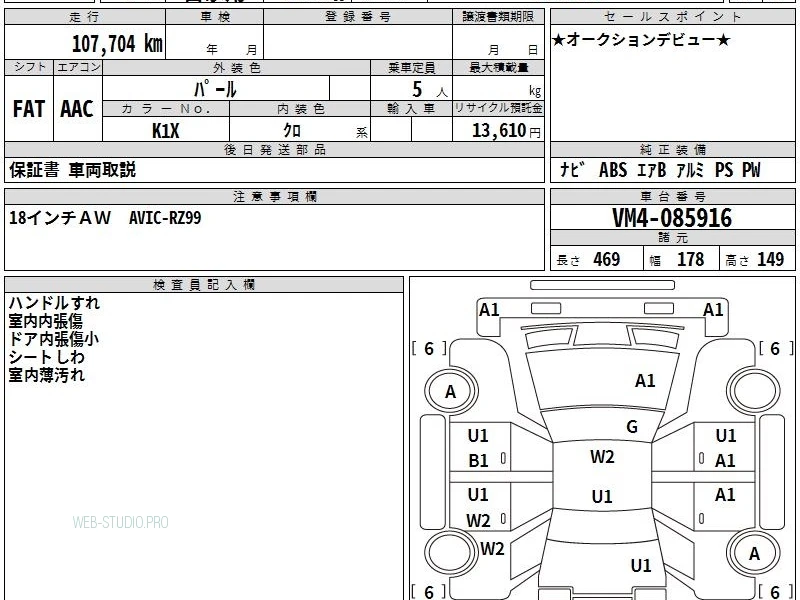The image size is (800, 600).
Task: Click the 登録番号 header cell
Action: point(358,17)
